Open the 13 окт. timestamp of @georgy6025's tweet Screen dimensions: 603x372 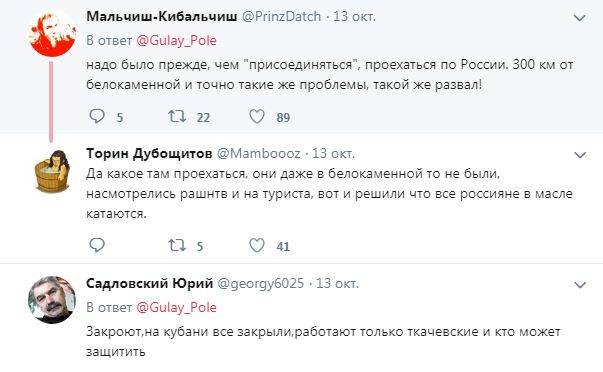click(337, 284)
